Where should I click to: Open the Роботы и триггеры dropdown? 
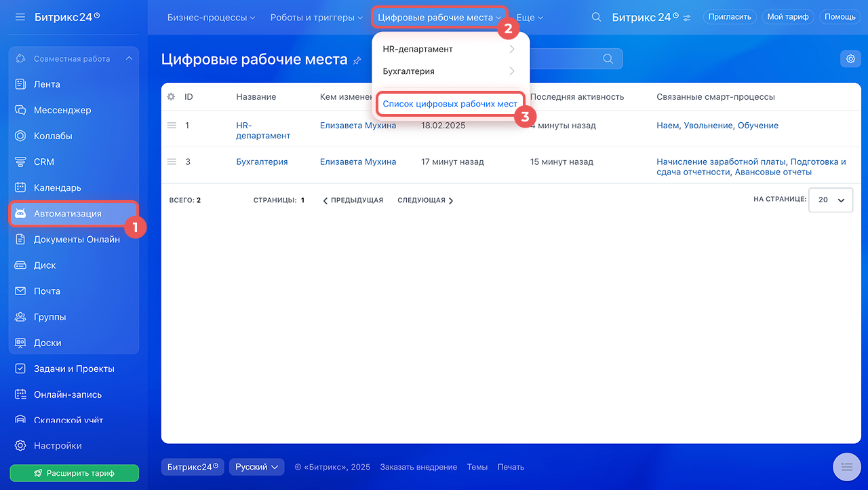[316, 18]
